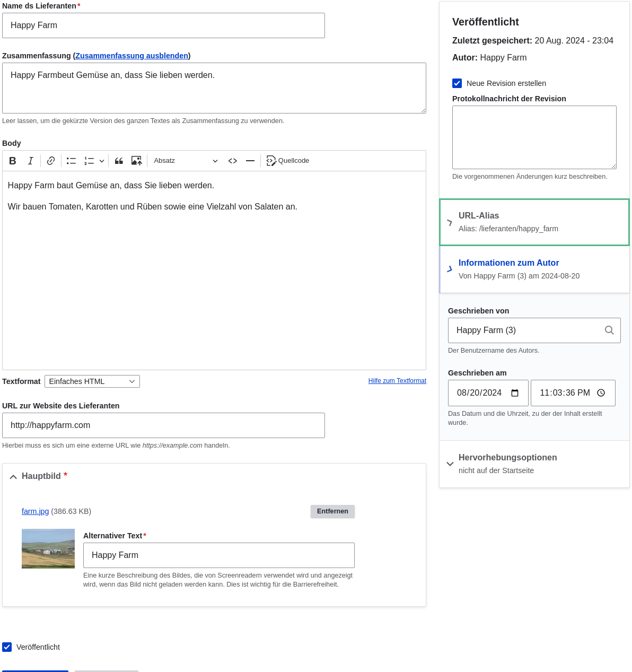Click the Protokollnachricht der Revision textarea
Image resolution: width=632 pixels, height=672 pixels.
click(534, 137)
